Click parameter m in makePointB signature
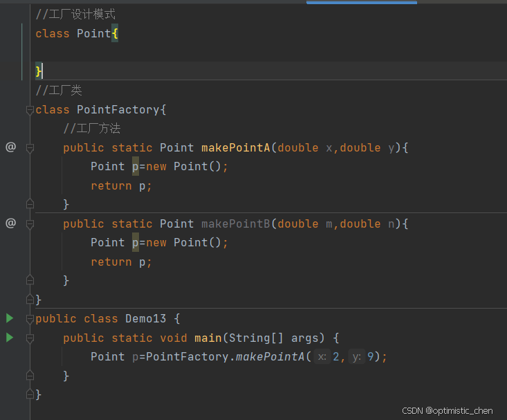This screenshot has width=507, height=420. [x=329, y=224]
